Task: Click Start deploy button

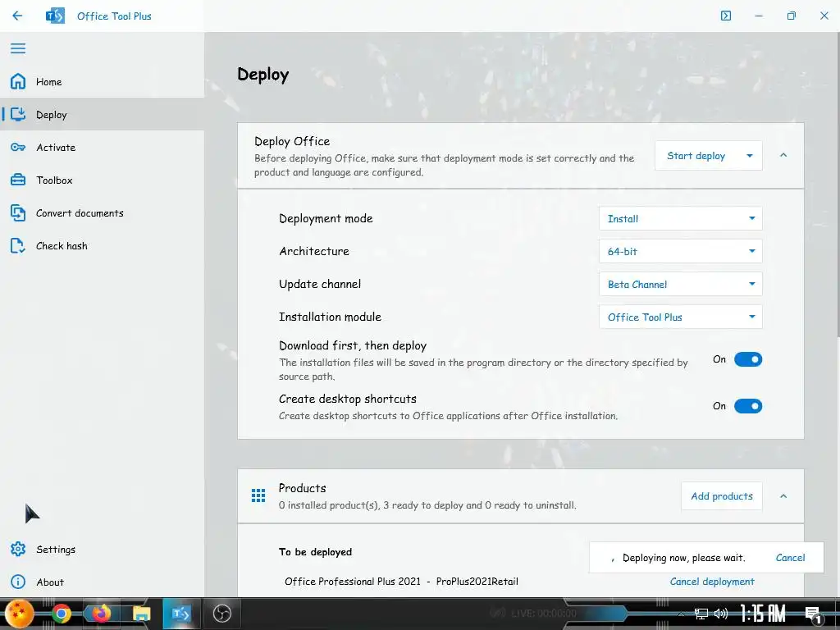Action: pyautogui.click(x=696, y=156)
